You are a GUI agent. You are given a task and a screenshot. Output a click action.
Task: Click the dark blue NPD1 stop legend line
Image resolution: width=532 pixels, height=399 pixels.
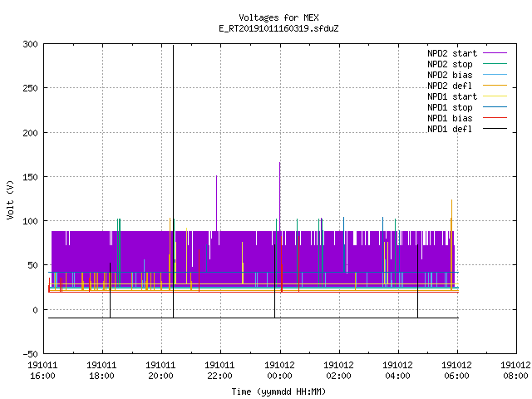[495, 107]
